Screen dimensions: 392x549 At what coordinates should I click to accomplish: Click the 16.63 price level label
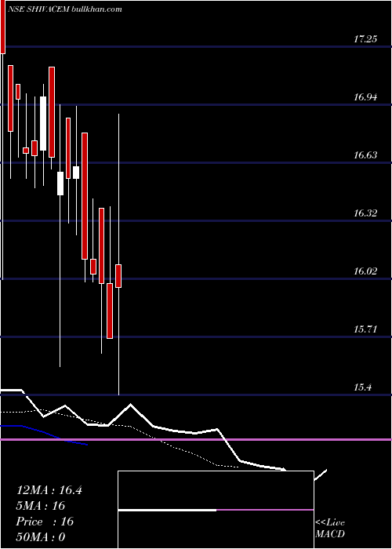(365, 155)
